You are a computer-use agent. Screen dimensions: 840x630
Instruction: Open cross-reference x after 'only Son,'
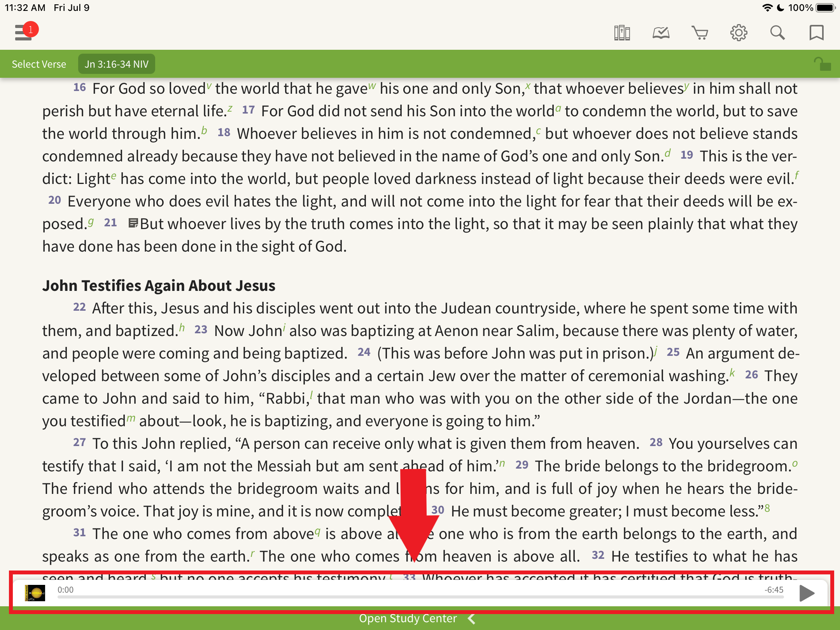click(528, 86)
